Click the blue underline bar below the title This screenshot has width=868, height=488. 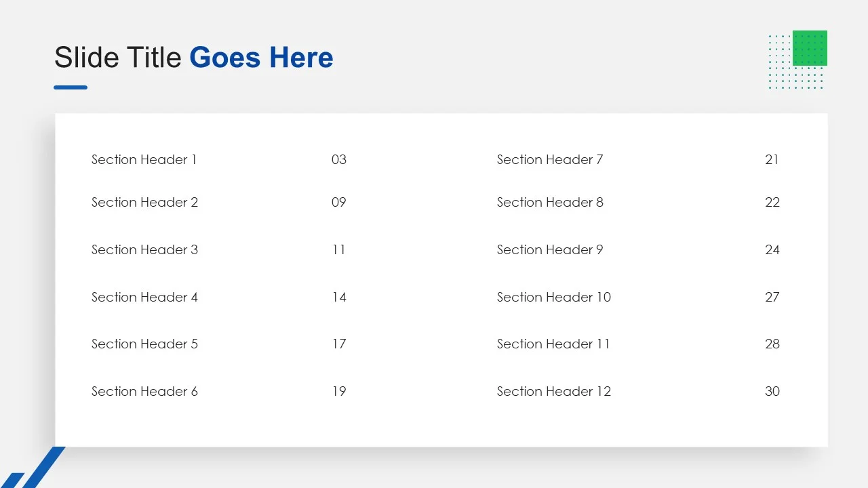(x=71, y=87)
